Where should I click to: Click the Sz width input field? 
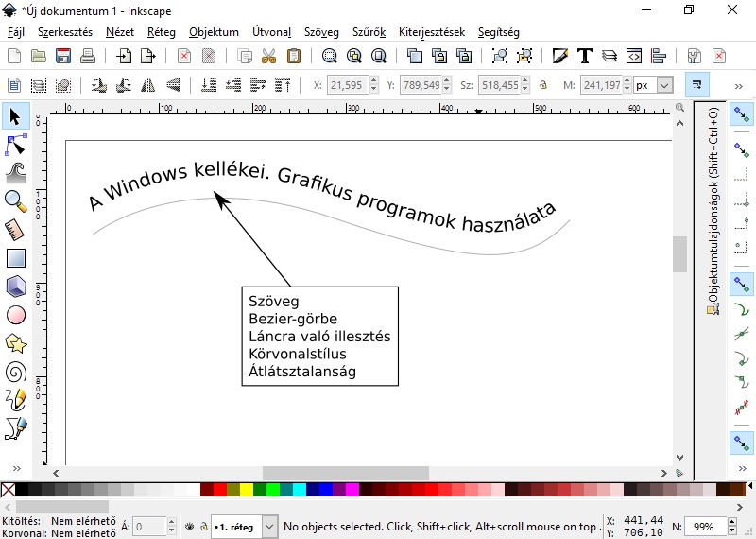(499, 85)
